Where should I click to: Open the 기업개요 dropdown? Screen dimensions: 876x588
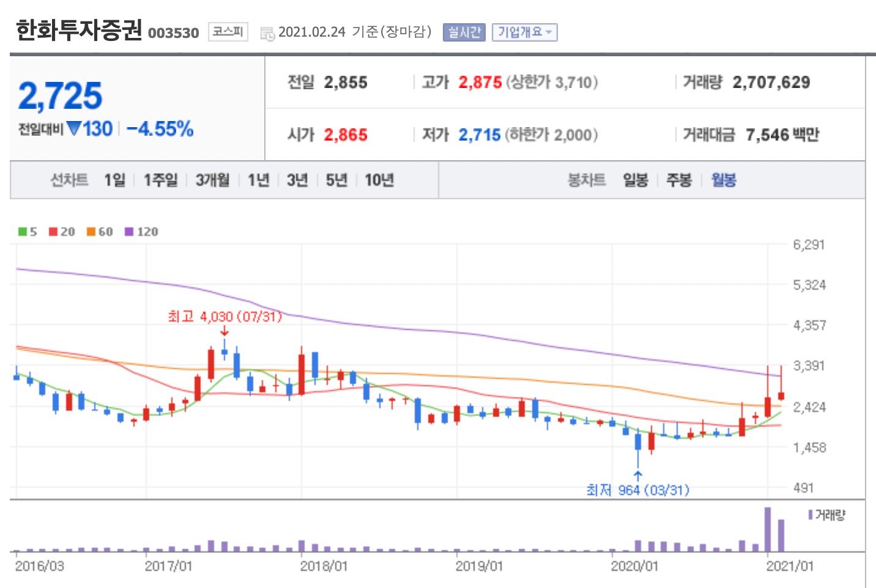[524, 32]
